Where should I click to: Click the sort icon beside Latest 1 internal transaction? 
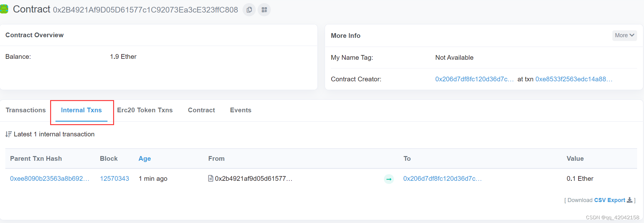click(x=8, y=134)
